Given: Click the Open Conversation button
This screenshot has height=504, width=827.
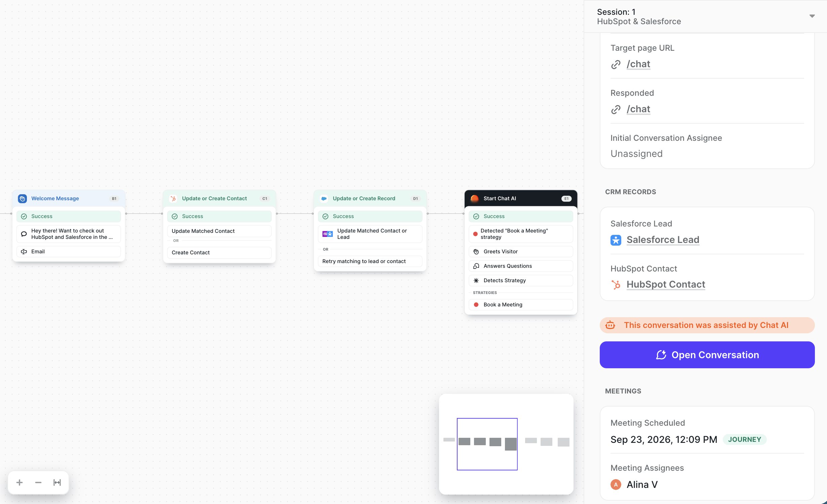Looking at the screenshot, I should (x=707, y=355).
